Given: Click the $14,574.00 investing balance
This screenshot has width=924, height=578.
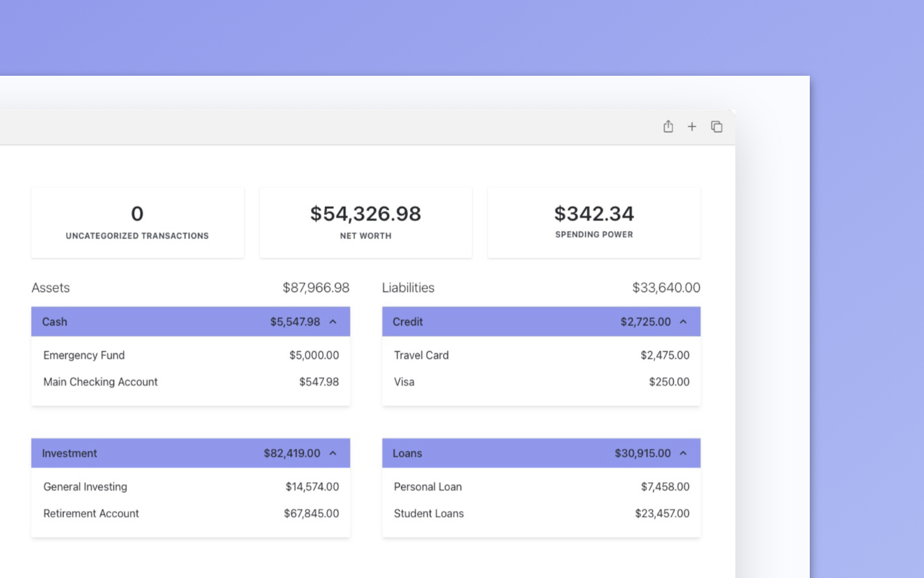Looking at the screenshot, I should pos(312,487).
